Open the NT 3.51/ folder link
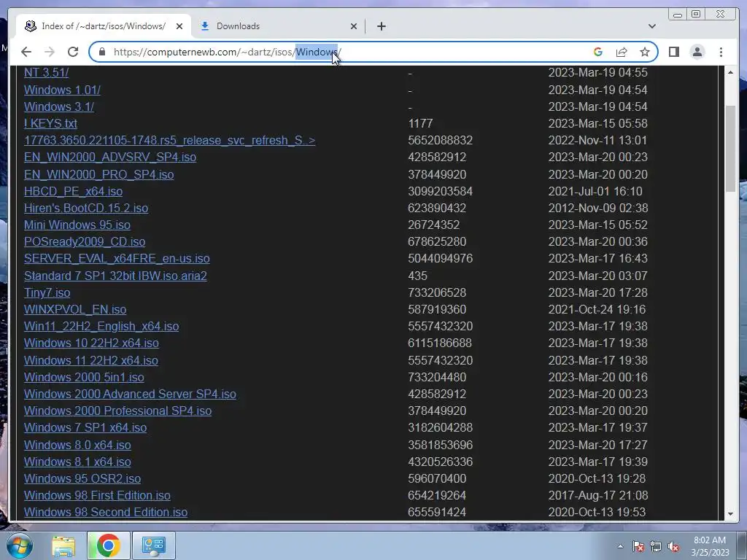Screen dimensions: 747x560 coord(46,72)
